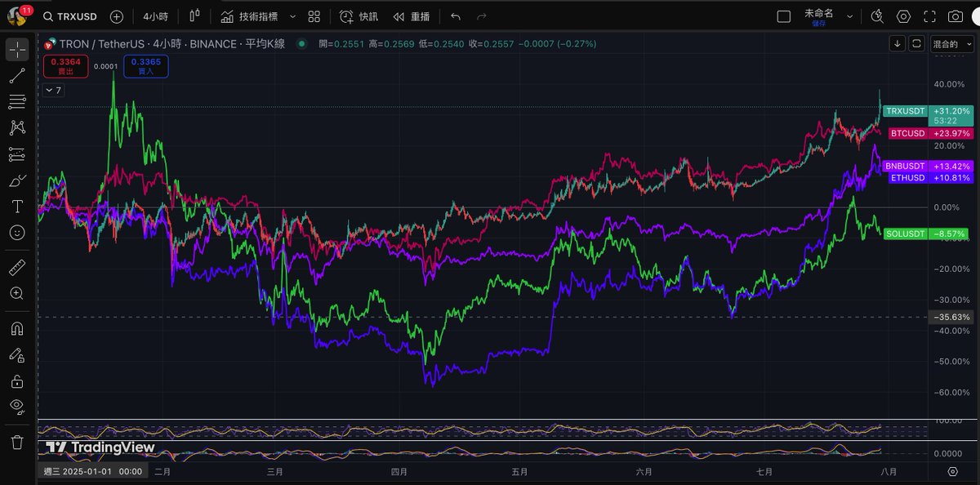Click the 未命名 layout save button
Viewport: 980px width, 485px height.
tap(819, 16)
